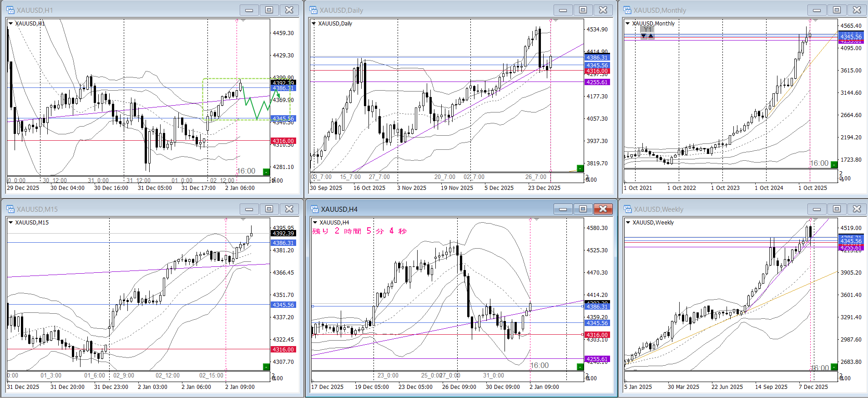Click the Y1 label button on Monthly chart
Screen dimensions: 868x398
tap(647, 30)
